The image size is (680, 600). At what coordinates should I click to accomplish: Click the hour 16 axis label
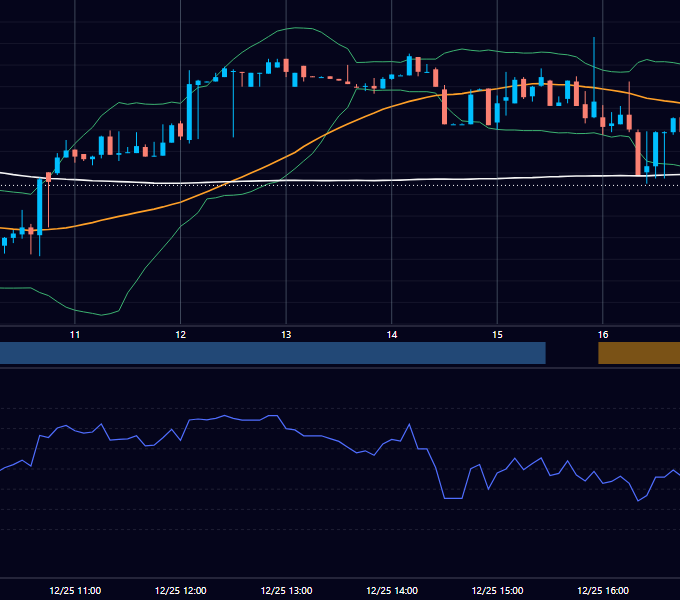tap(603, 335)
